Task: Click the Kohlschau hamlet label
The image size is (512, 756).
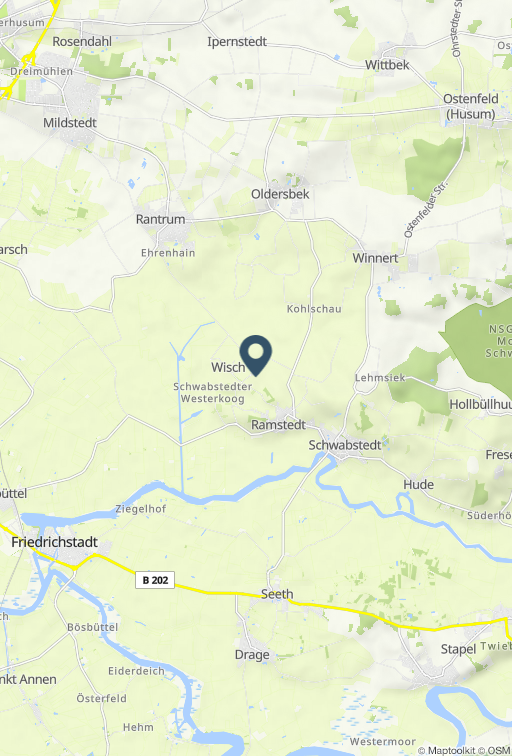Action: [314, 309]
